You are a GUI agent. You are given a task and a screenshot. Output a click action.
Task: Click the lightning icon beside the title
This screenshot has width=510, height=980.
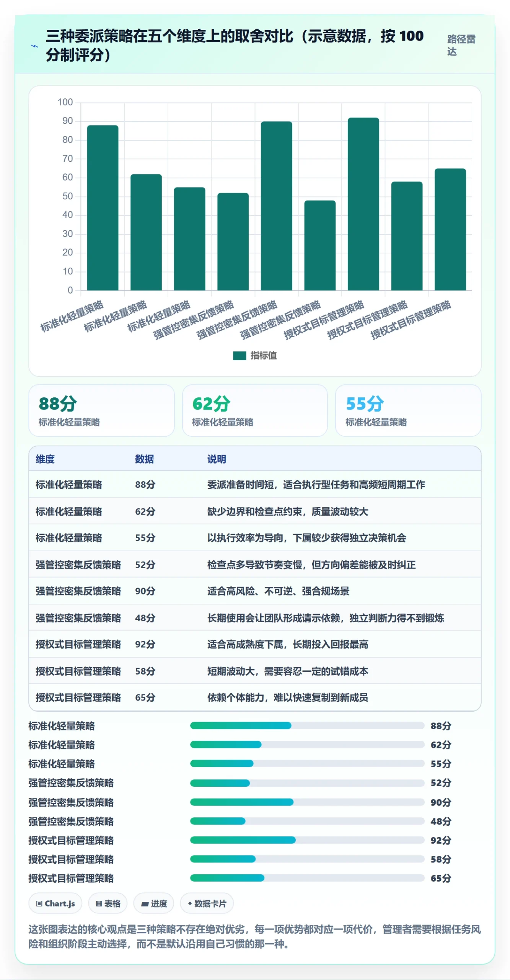(34, 46)
